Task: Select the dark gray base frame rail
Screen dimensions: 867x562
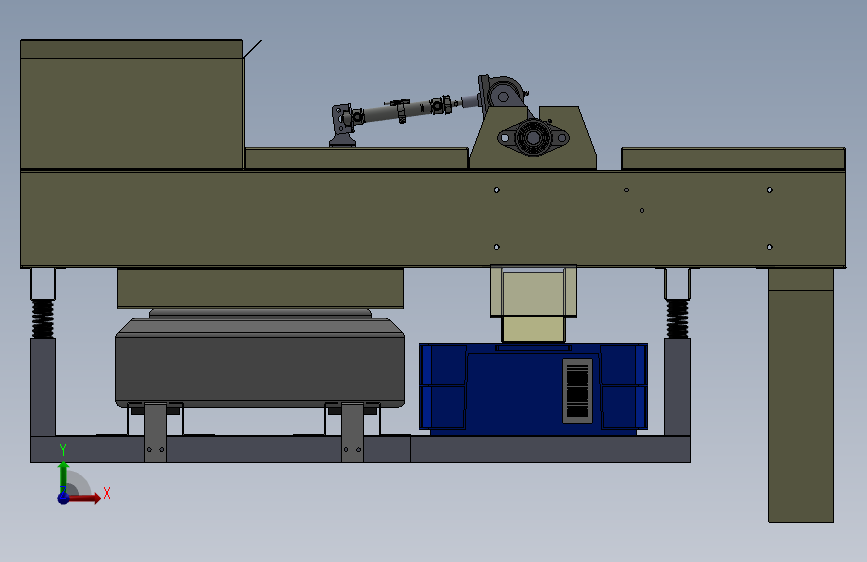Action: point(360,449)
